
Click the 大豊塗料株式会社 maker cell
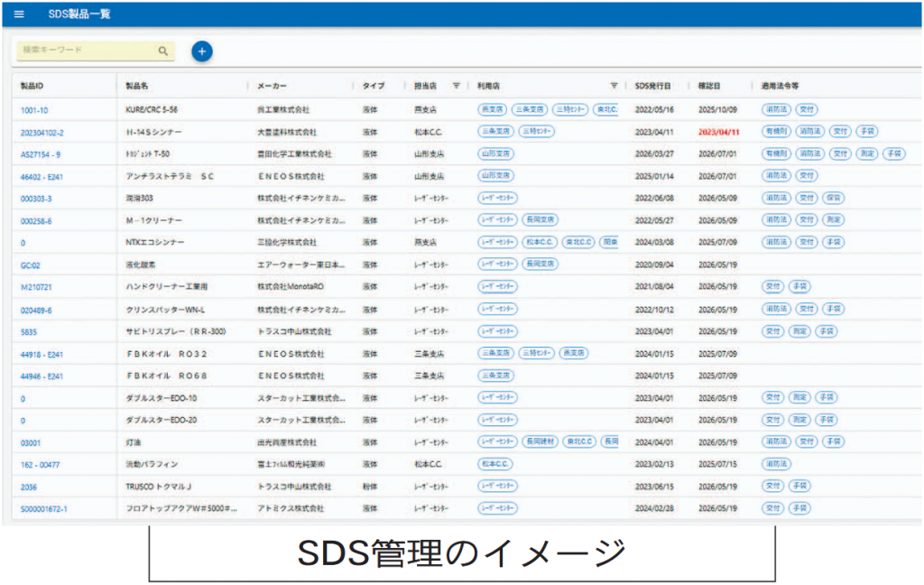pos(286,132)
